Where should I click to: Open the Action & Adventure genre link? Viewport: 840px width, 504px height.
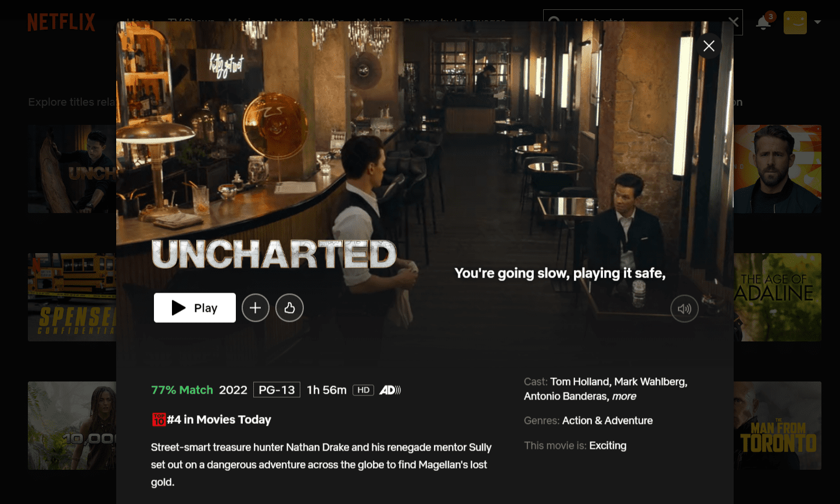point(608,420)
